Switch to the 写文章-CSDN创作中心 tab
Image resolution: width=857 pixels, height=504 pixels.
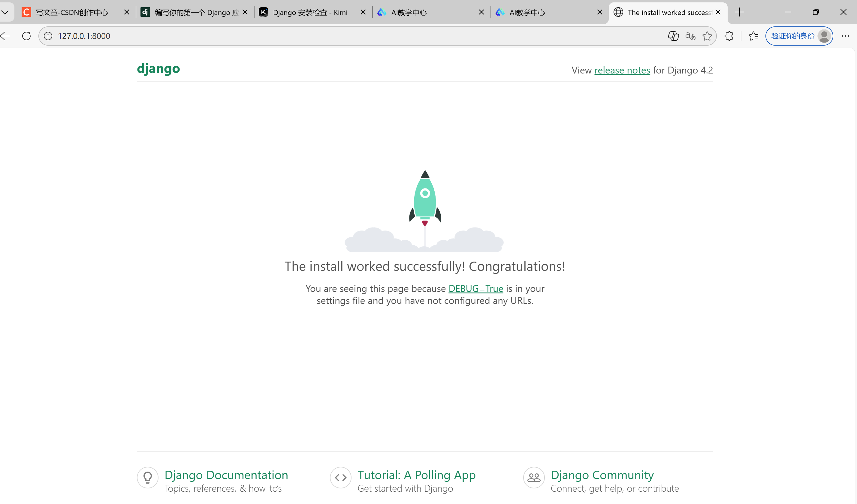click(x=71, y=13)
